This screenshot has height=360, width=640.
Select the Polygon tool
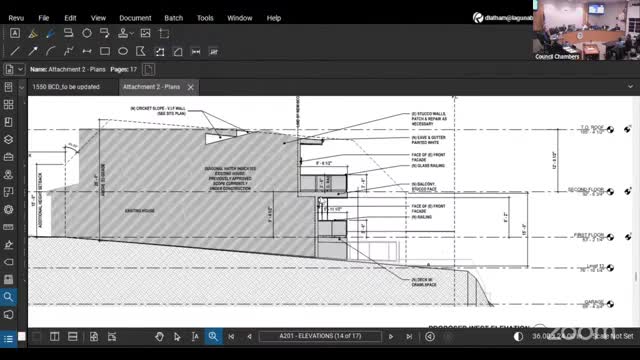click(x=141, y=51)
